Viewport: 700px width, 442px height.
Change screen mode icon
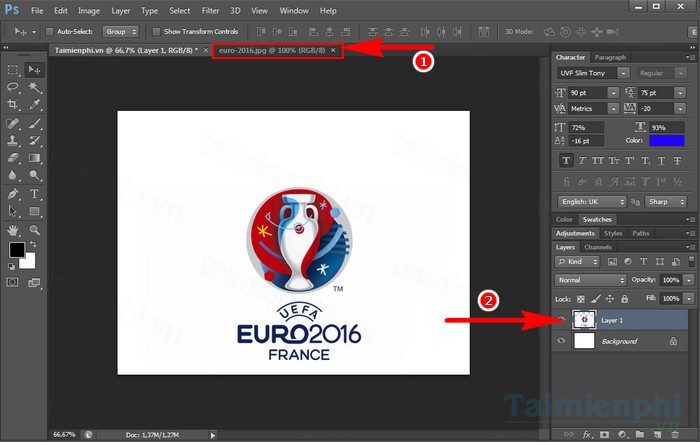click(x=34, y=282)
